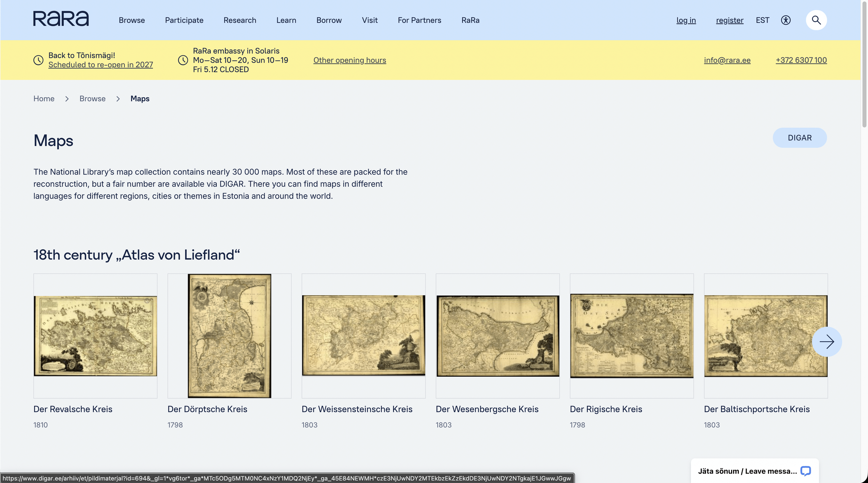This screenshot has width=868, height=483.
Task: Switch language to EST
Action: [x=762, y=20]
